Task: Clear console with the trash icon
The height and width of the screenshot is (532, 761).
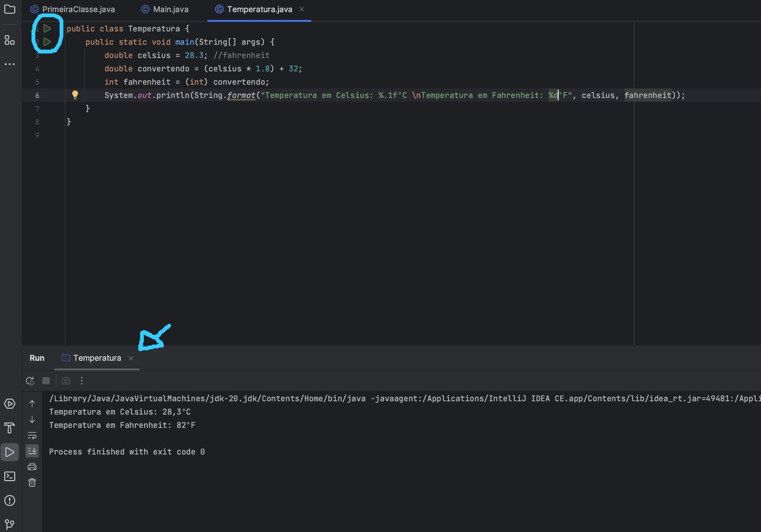Action: pyautogui.click(x=32, y=483)
